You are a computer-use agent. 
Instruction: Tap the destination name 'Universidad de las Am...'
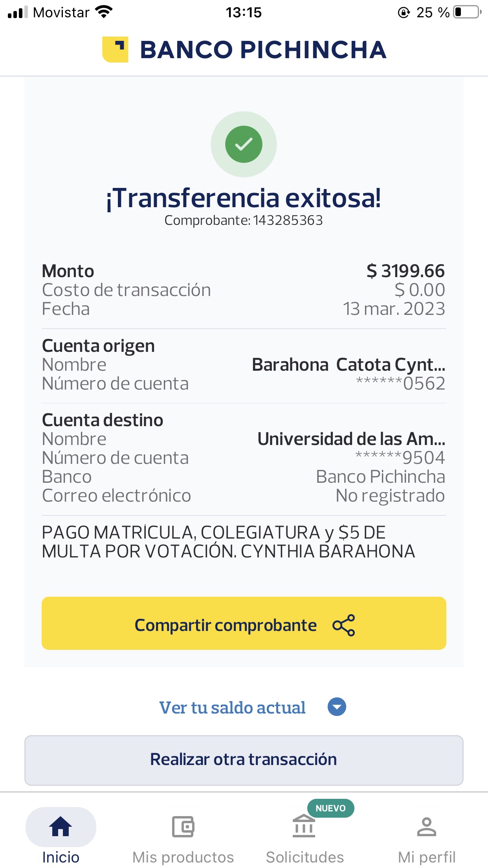351,439
